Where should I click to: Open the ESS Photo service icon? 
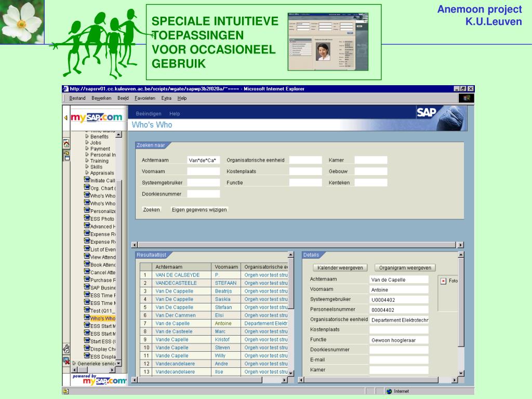87,218
